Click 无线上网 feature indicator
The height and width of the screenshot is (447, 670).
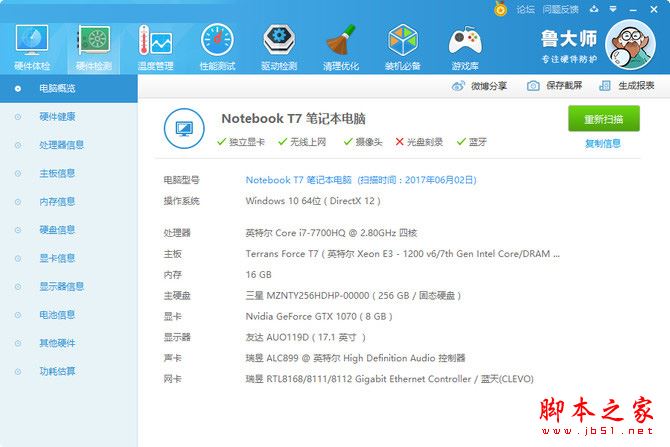coord(302,142)
